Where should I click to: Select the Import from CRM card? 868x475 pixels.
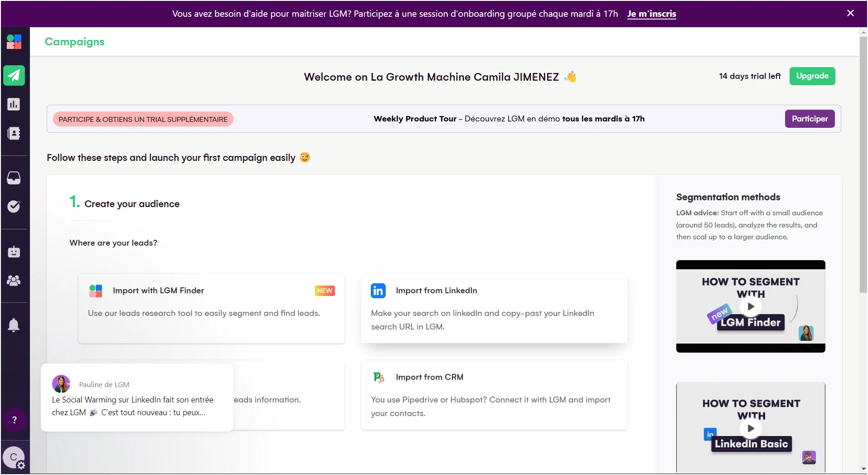(494, 395)
